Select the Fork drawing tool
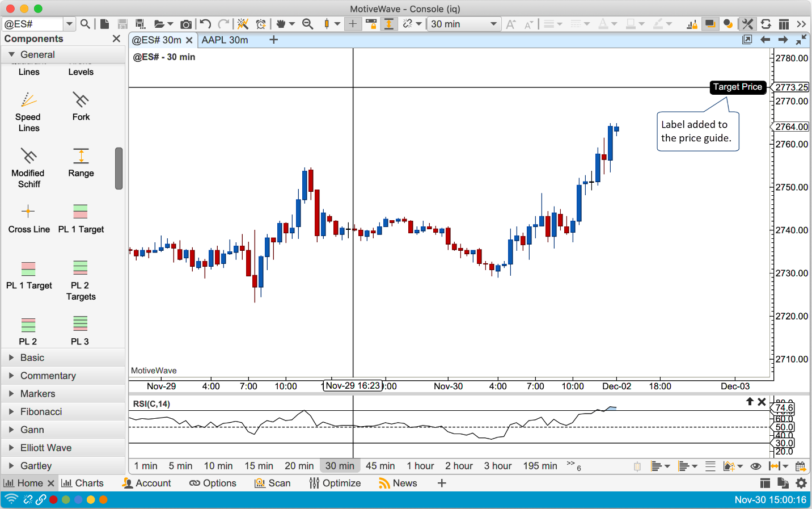This screenshot has width=812, height=509. (x=81, y=106)
